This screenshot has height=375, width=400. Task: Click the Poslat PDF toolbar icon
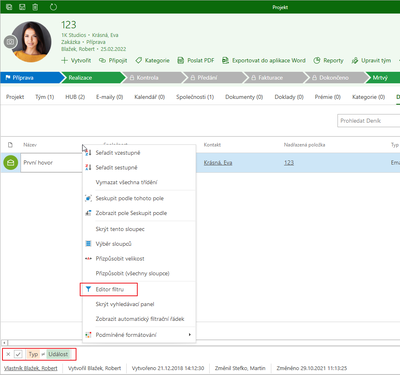(180, 60)
